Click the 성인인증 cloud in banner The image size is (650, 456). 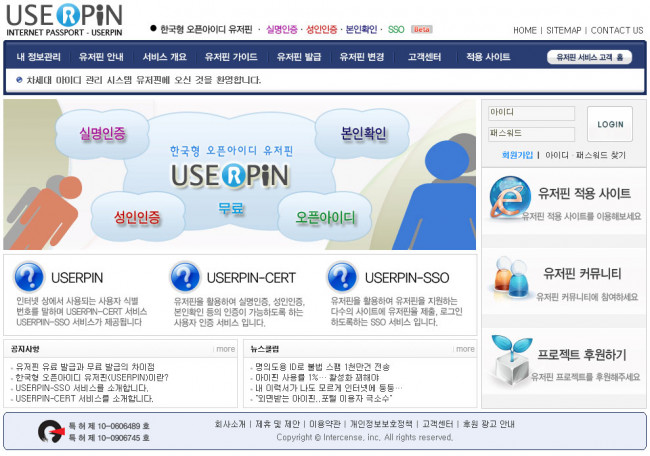tap(137, 217)
